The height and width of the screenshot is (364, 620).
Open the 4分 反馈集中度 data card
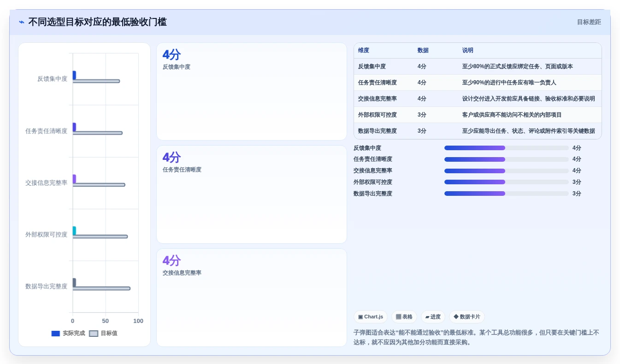tap(252, 91)
